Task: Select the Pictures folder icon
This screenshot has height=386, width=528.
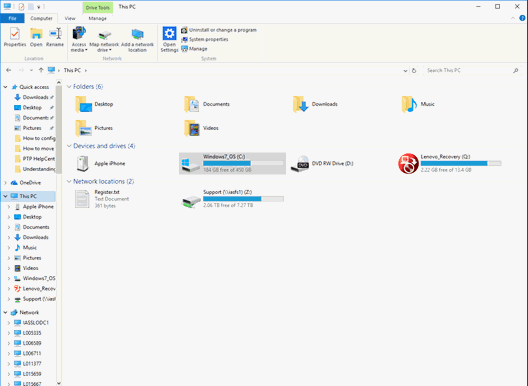Action: click(x=84, y=128)
